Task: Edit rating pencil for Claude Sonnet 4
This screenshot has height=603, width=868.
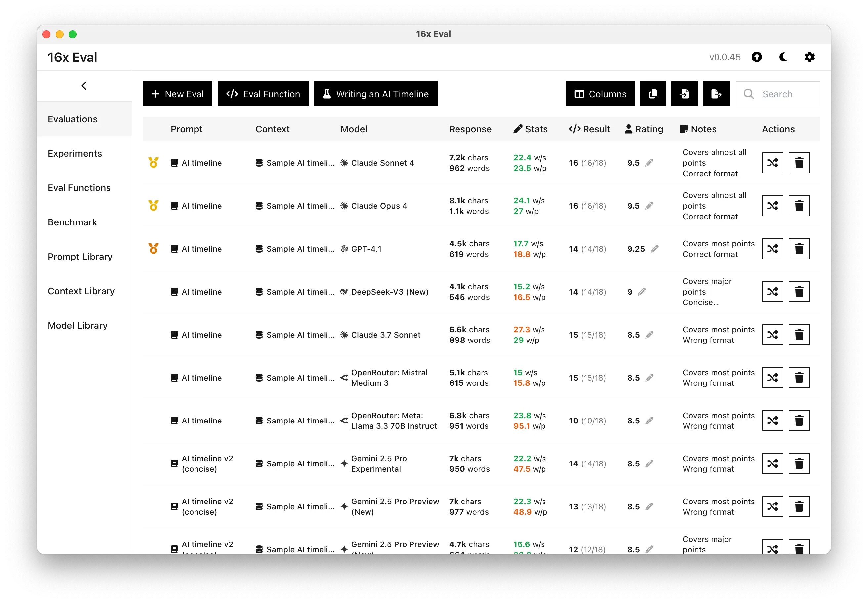Action: pyautogui.click(x=649, y=163)
